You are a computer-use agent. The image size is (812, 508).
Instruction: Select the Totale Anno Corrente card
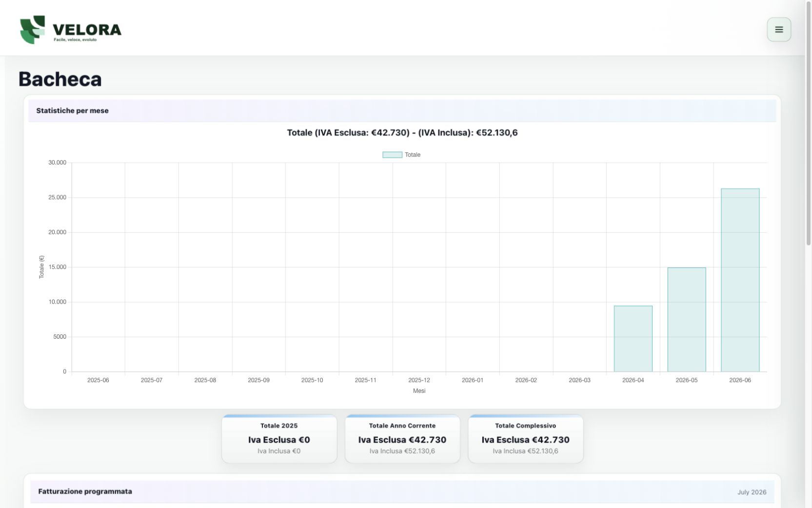pyautogui.click(x=402, y=439)
